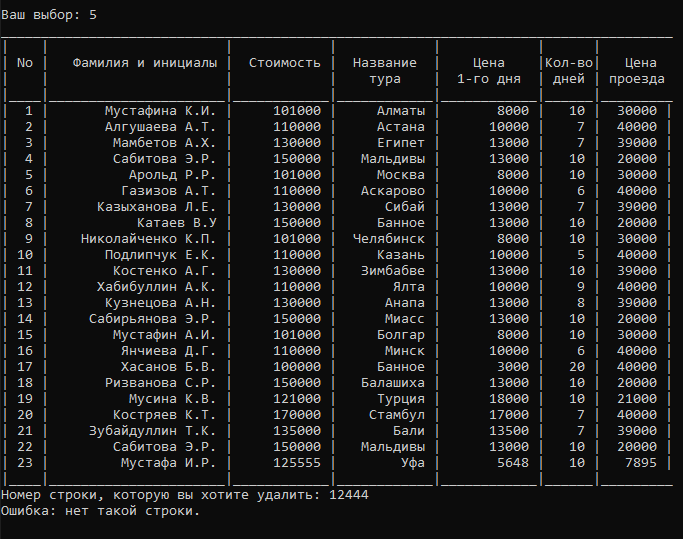
Task: Click the 'Ошибка: нет такой строки.' message
Action: pos(100,511)
